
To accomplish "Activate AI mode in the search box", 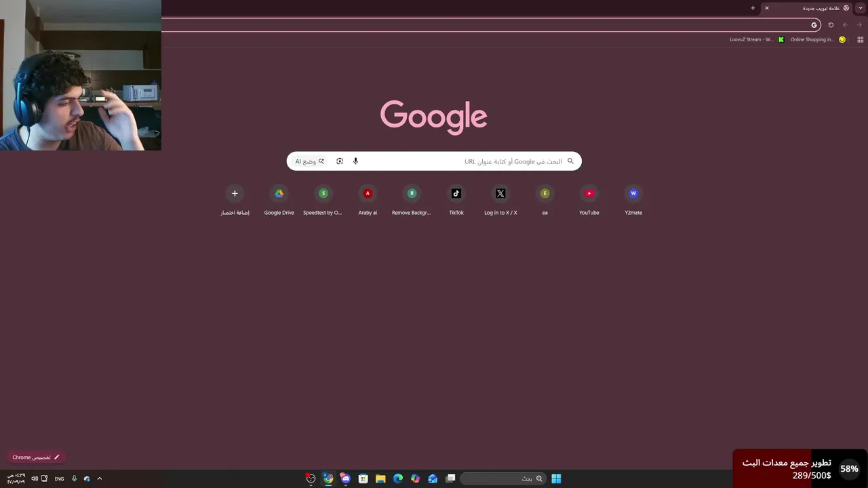I will click(310, 161).
